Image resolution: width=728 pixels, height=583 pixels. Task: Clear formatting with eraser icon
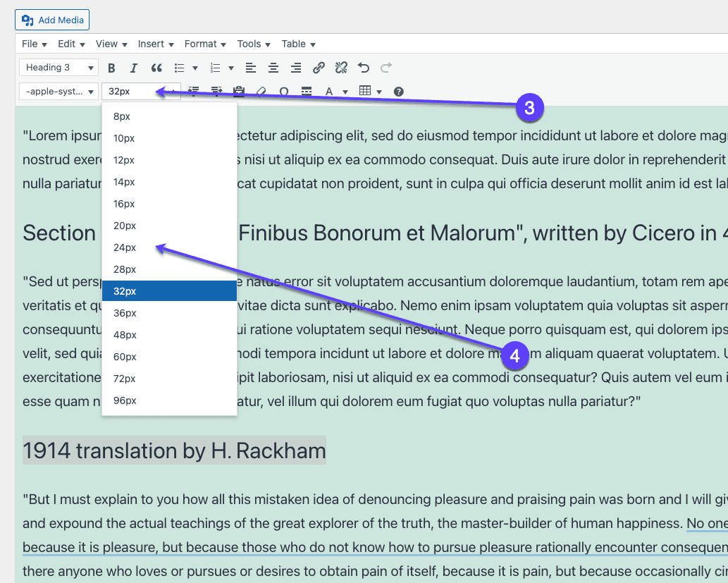pyautogui.click(x=261, y=92)
